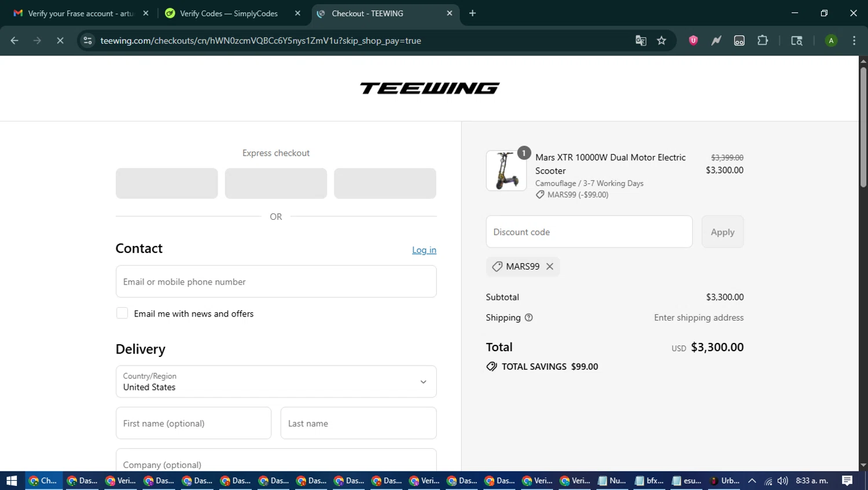This screenshot has height=490, width=868.
Task: Remove the MARS99 discount code
Action: pyautogui.click(x=550, y=267)
